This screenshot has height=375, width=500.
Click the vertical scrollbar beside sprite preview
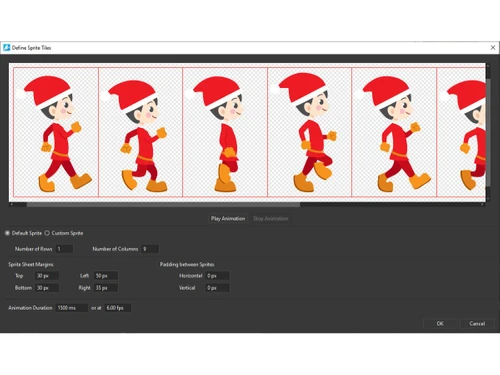tap(488, 133)
